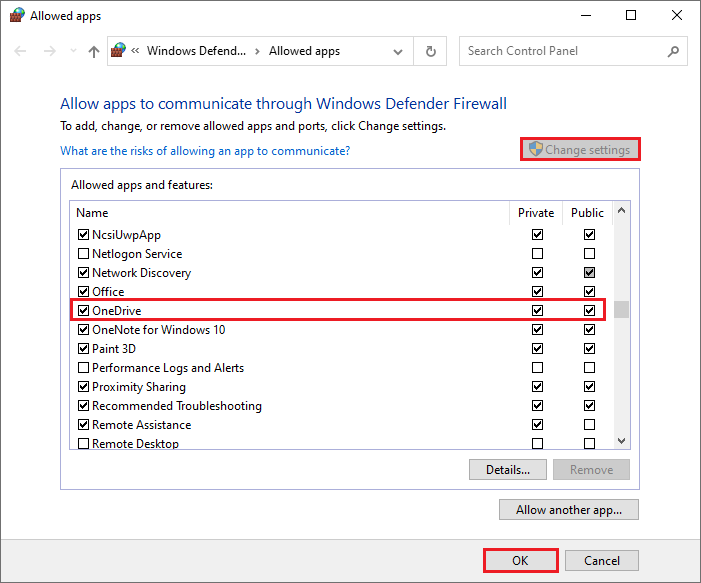Toggle OneDrive name checkbox
The height and width of the screenshot is (583, 701).
pos(83,310)
